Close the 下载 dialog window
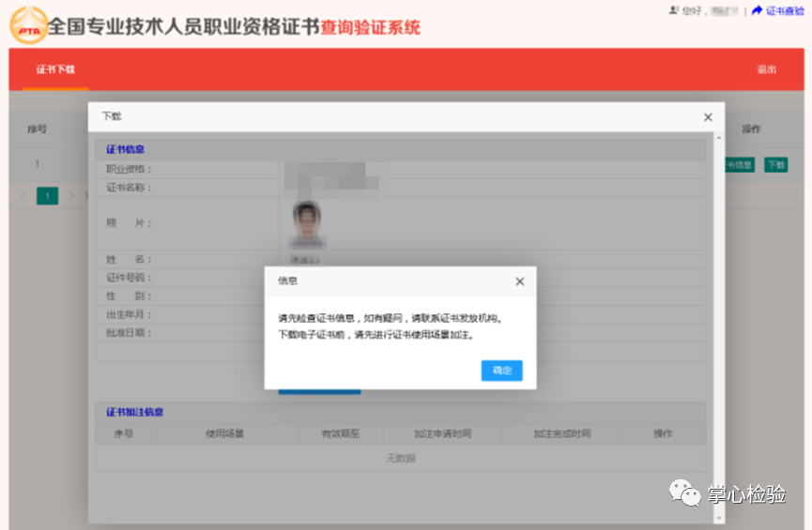The height and width of the screenshot is (530, 812). (708, 117)
